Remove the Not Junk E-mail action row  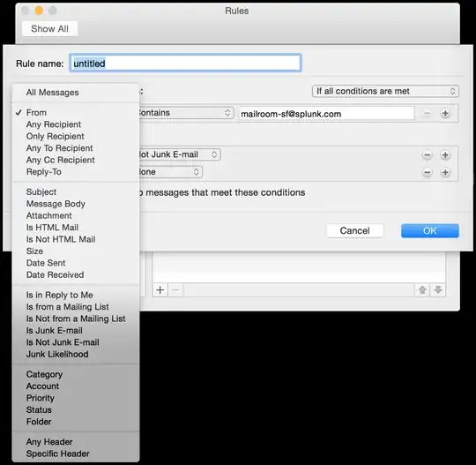428,155
